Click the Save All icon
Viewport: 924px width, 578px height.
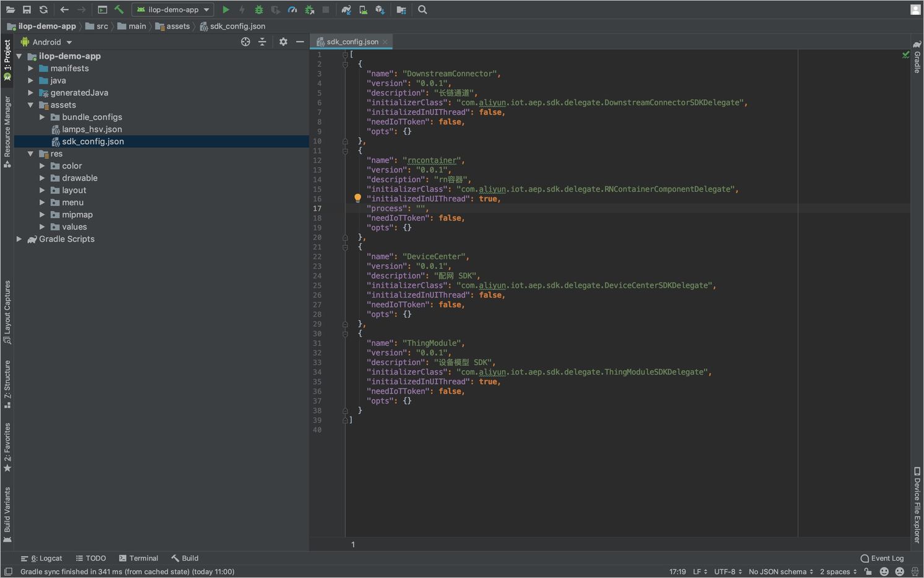click(27, 10)
